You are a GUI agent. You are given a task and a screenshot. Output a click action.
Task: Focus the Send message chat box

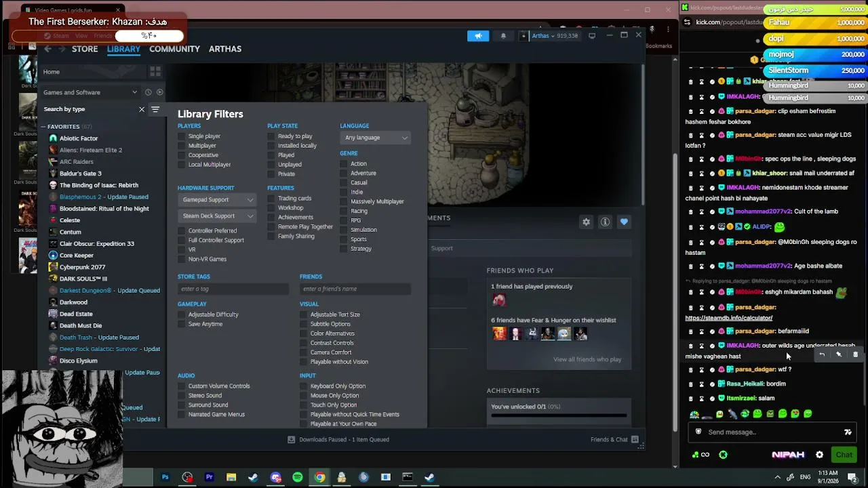[x=772, y=432]
